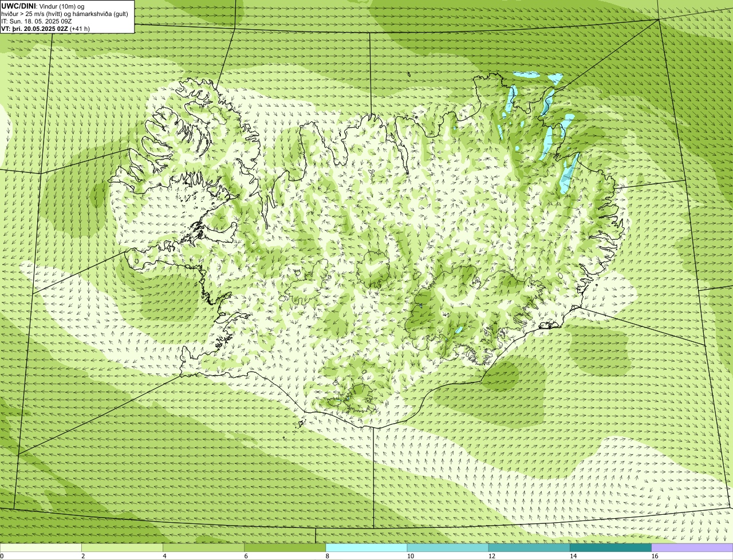Click the legend tick label '12'

point(491,556)
